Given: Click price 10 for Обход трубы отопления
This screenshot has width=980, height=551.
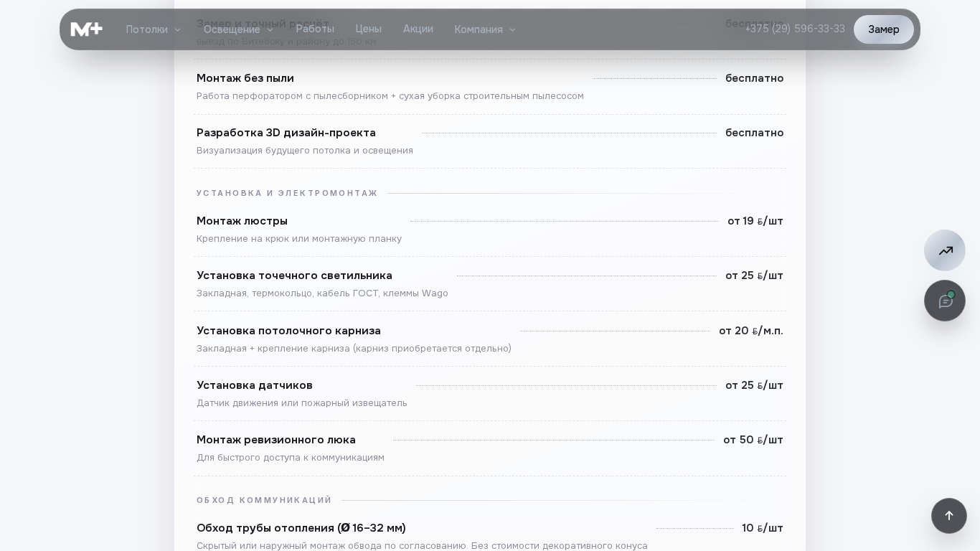Looking at the screenshot, I should pyautogui.click(x=763, y=528).
